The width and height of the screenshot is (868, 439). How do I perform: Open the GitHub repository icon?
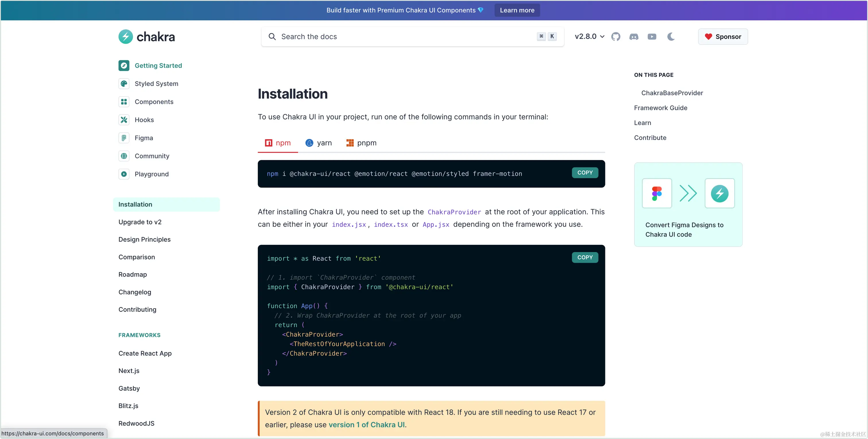(x=616, y=37)
